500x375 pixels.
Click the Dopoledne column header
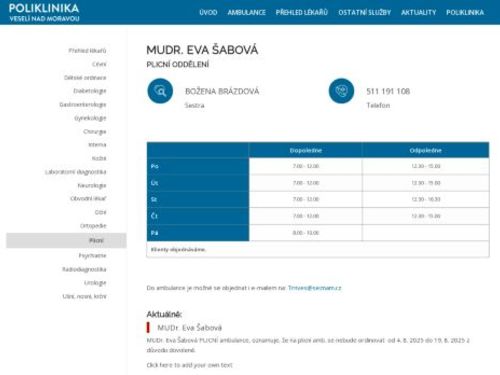point(306,150)
